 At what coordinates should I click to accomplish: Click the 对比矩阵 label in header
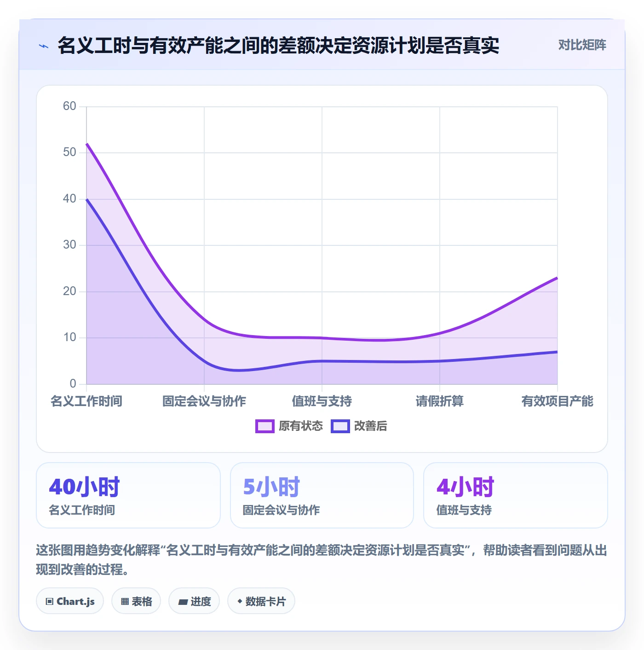click(582, 45)
